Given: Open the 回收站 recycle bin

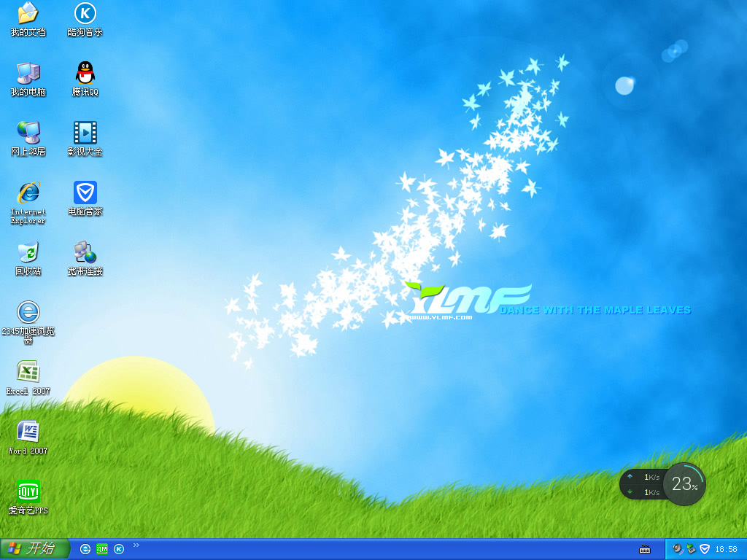Looking at the screenshot, I should click(x=28, y=252).
